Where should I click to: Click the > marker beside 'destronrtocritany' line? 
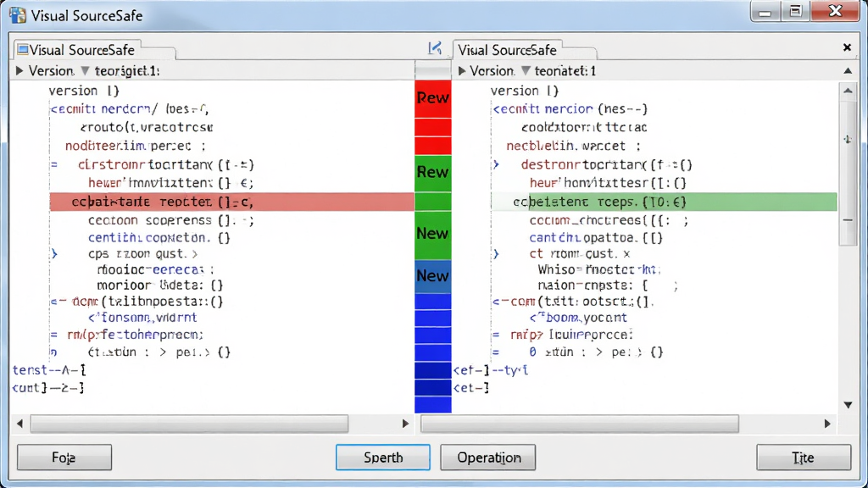(496, 165)
